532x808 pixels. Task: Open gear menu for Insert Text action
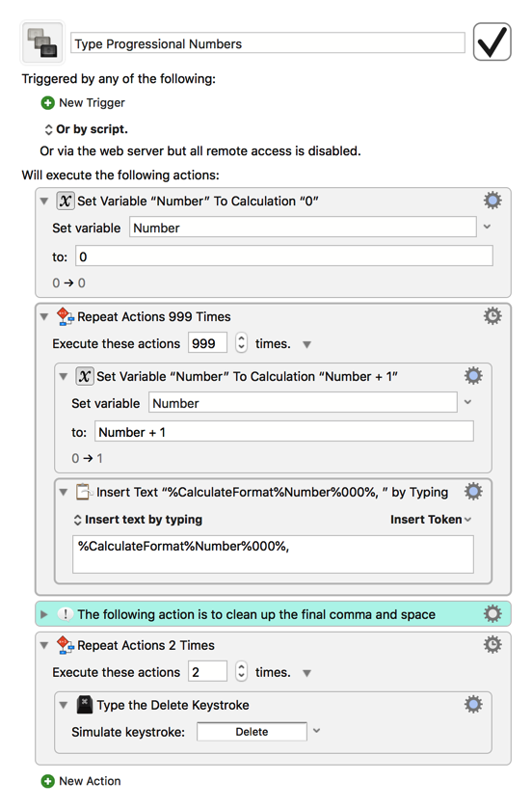pyautogui.click(x=473, y=491)
